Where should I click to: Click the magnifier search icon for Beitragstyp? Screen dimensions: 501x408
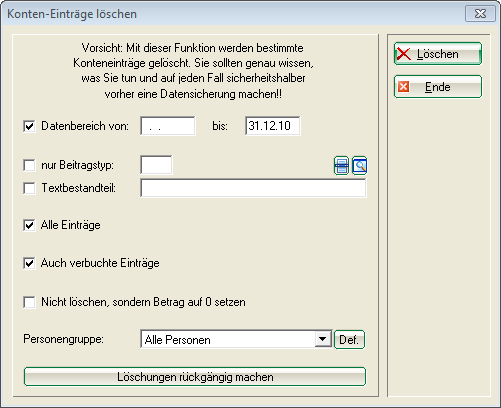pos(359,165)
